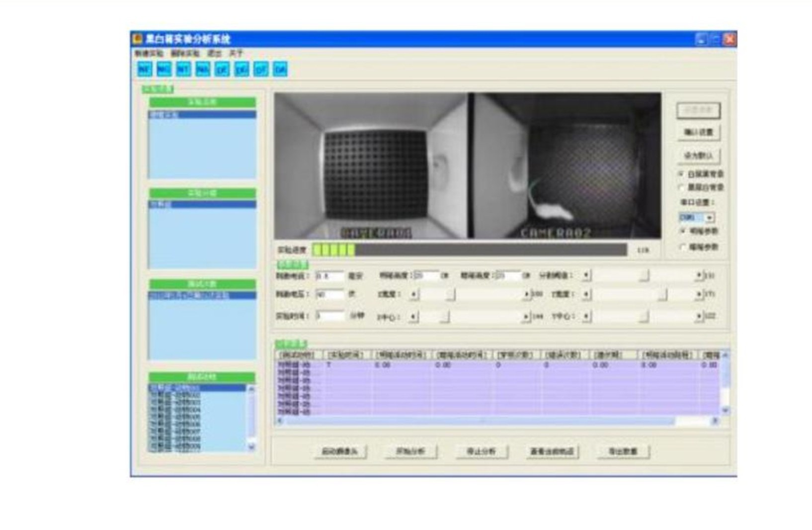Click the 设为默认 button
812x530 pixels.
[x=698, y=156]
